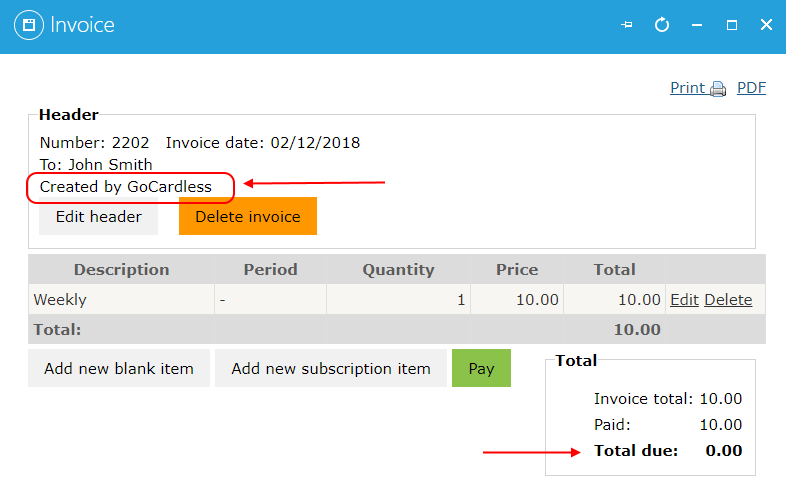Click the green Pay button
786x499 pixels.
click(x=481, y=368)
